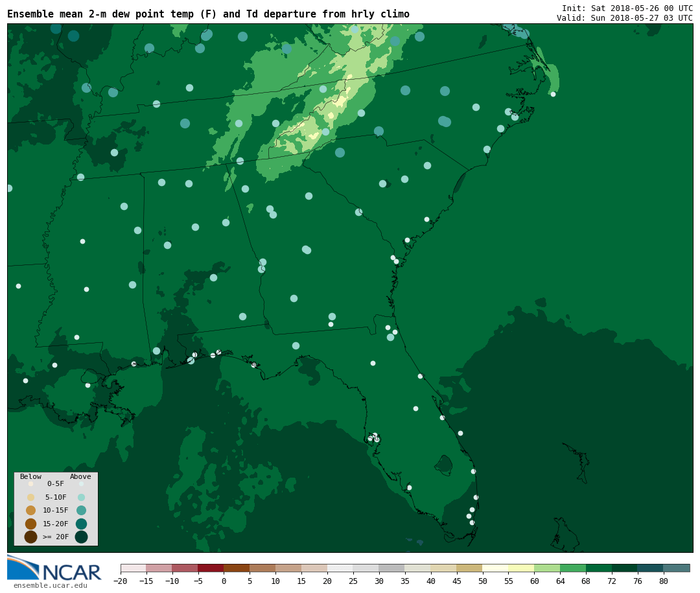Click the 'Below' legend heading
Viewport: 700px width, 593px height.
31,476
